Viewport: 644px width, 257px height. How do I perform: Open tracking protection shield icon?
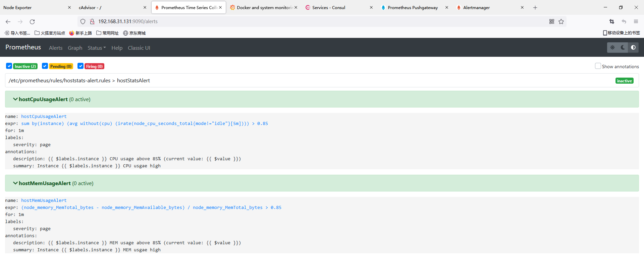tap(83, 22)
